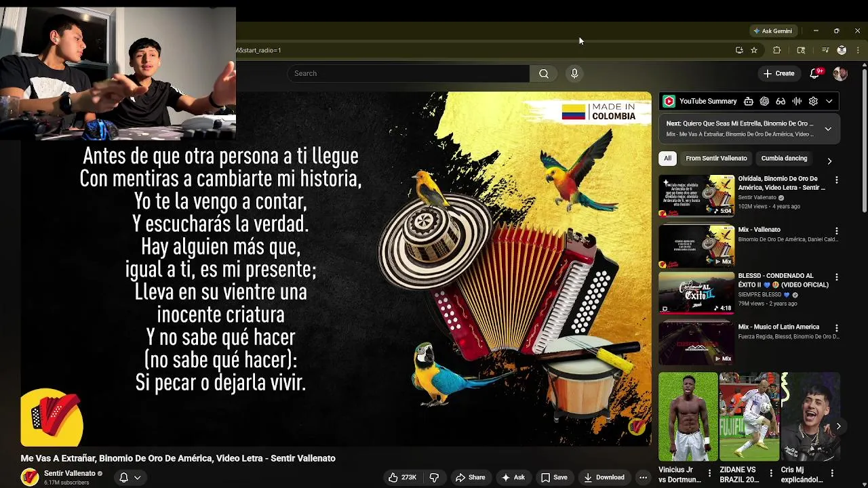Open options for the Cris Mj short

(x=832, y=472)
